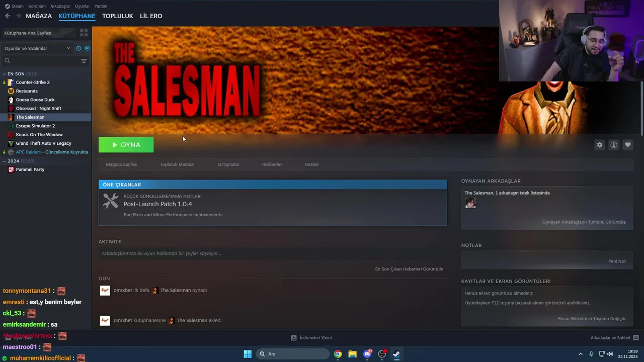Toggle the ready-to-play filter icon
644x362 pixels.
click(87, 48)
